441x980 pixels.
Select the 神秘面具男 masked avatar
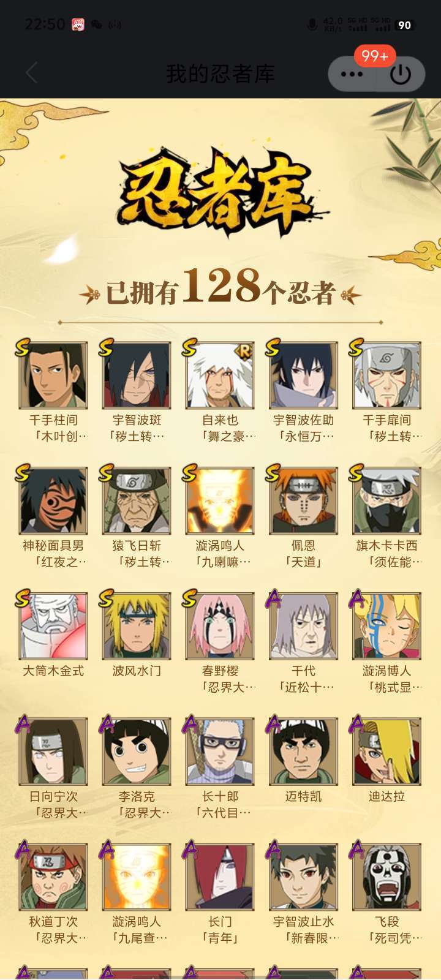pos(53,500)
